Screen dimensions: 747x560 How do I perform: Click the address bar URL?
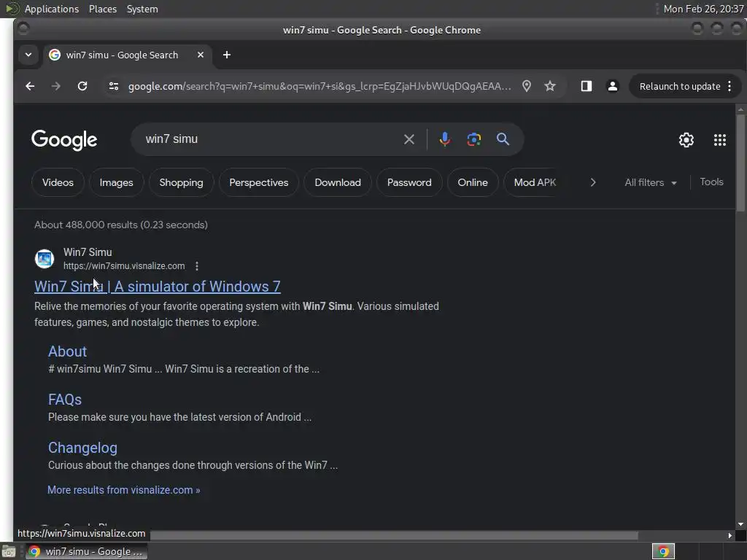coord(320,86)
